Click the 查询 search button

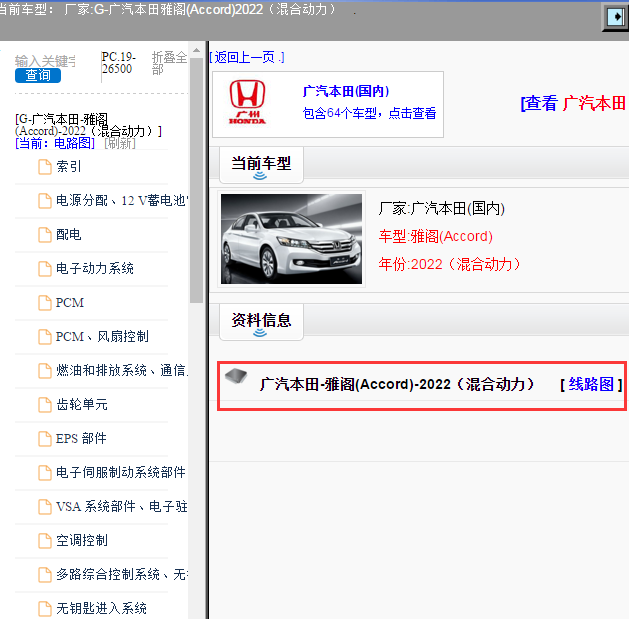tap(38, 75)
